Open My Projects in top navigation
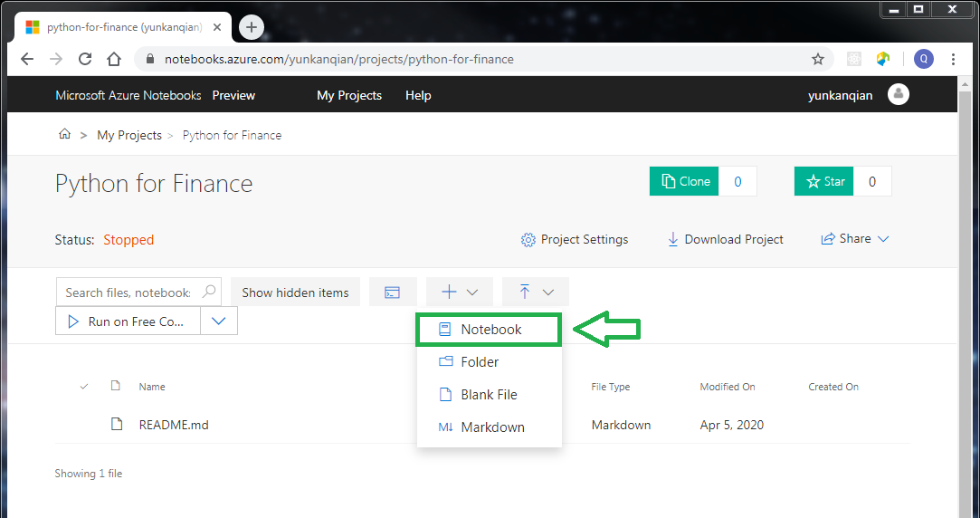The height and width of the screenshot is (518, 980). [x=349, y=95]
